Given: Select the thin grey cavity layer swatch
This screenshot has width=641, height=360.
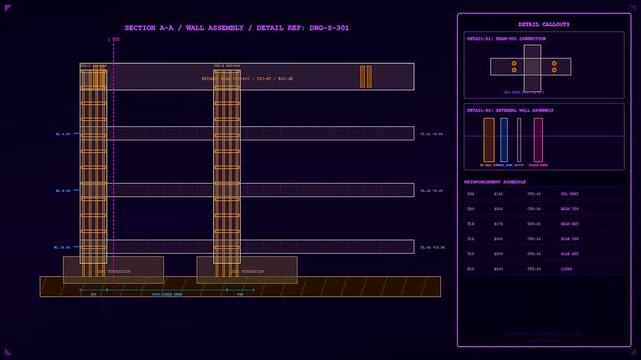Looking at the screenshot, I should [x=519, y=140].
